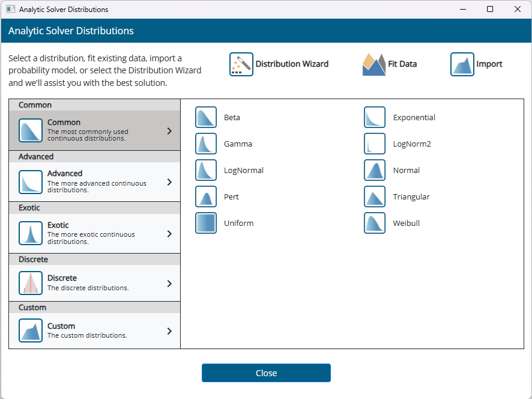Screen dimensions: 532x399
Task: Choose the Gamma distribution icon
Action: point(205,144)
